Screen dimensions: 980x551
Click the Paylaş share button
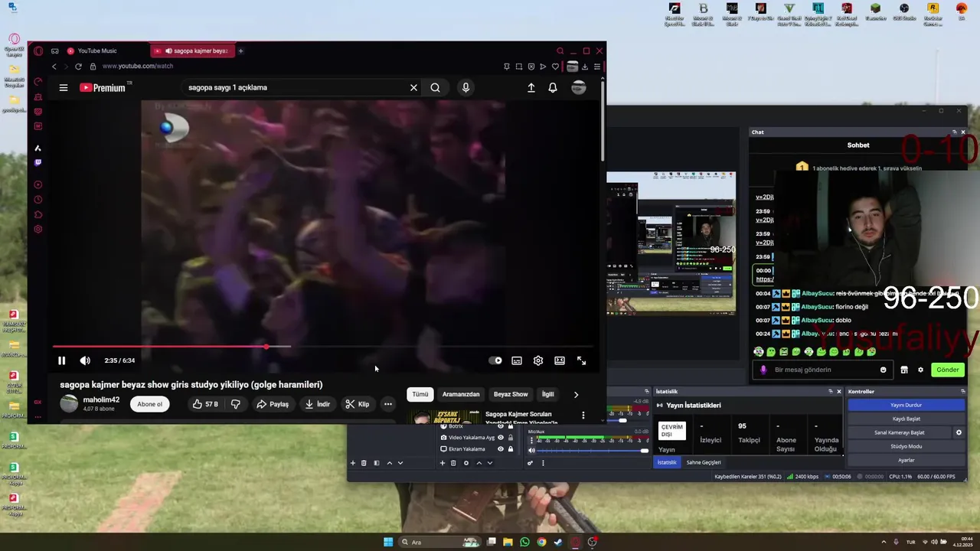coord(273,404)
